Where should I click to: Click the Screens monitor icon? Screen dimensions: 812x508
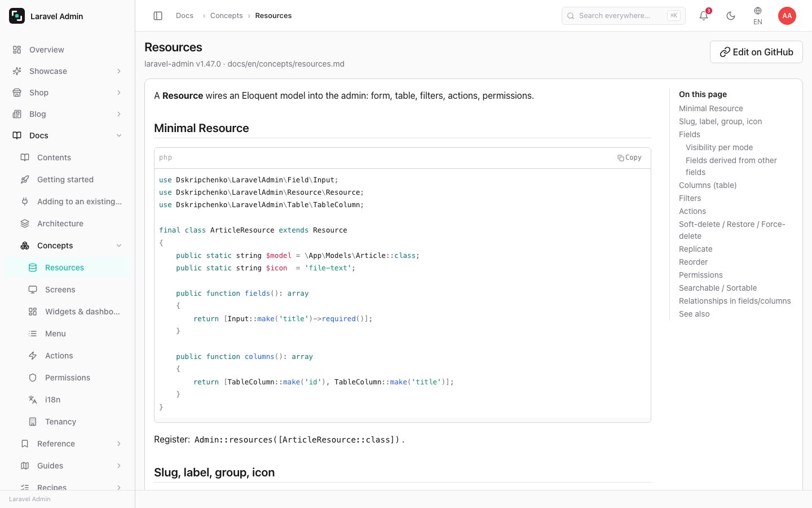[33, 290]
